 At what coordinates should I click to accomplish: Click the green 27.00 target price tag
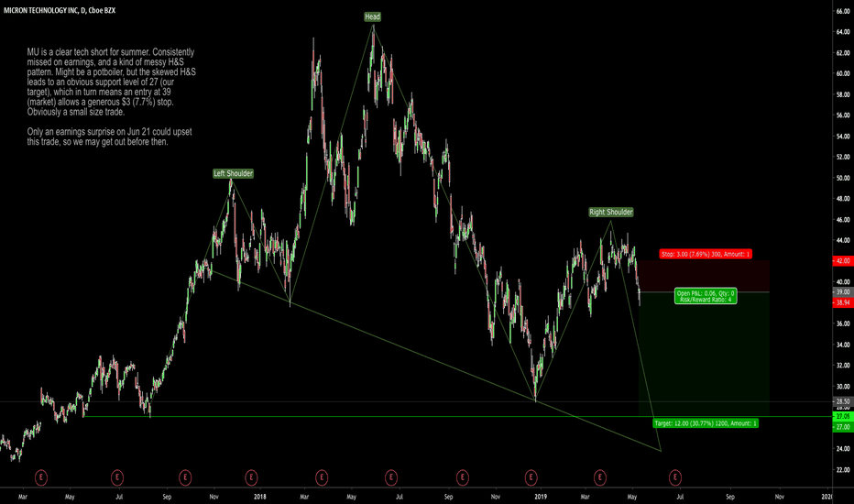(x=843, y=427)
